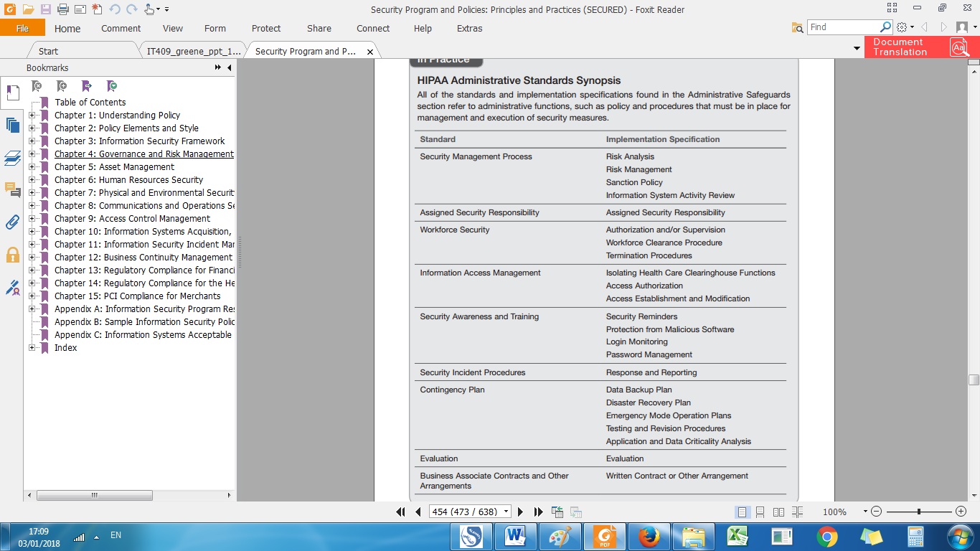This screenshot has width=980, height=551.
Task: Go to the last page button
Action: coord(538,512)
